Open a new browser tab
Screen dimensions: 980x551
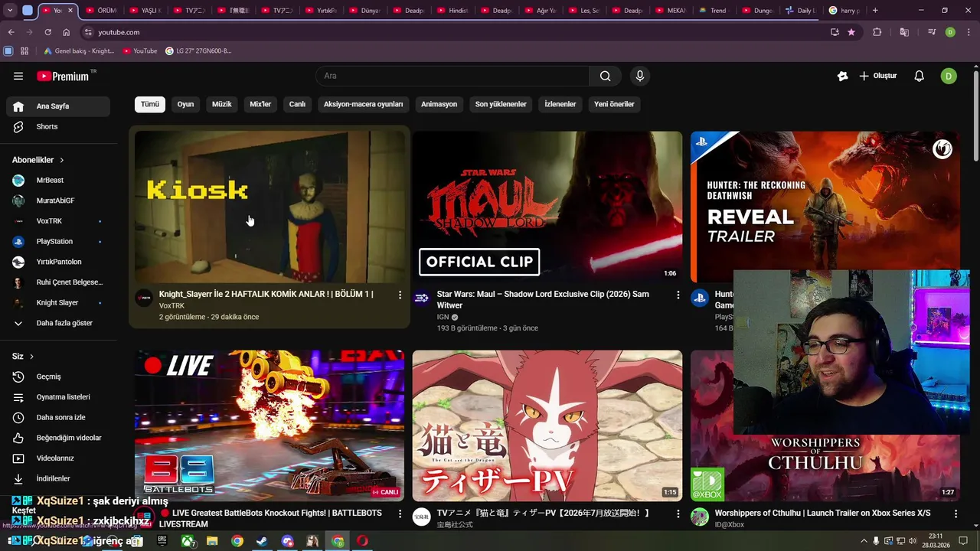[875, 11]
